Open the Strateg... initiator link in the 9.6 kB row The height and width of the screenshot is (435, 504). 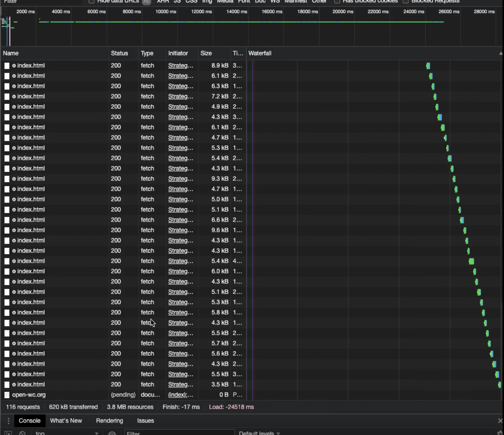tap(180, 230)
